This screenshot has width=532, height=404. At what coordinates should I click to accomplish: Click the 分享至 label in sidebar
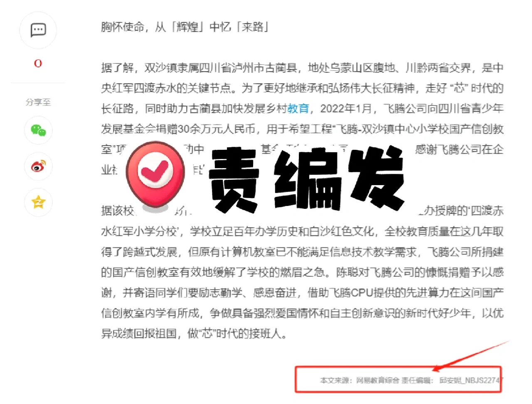(x=38, y=102)
